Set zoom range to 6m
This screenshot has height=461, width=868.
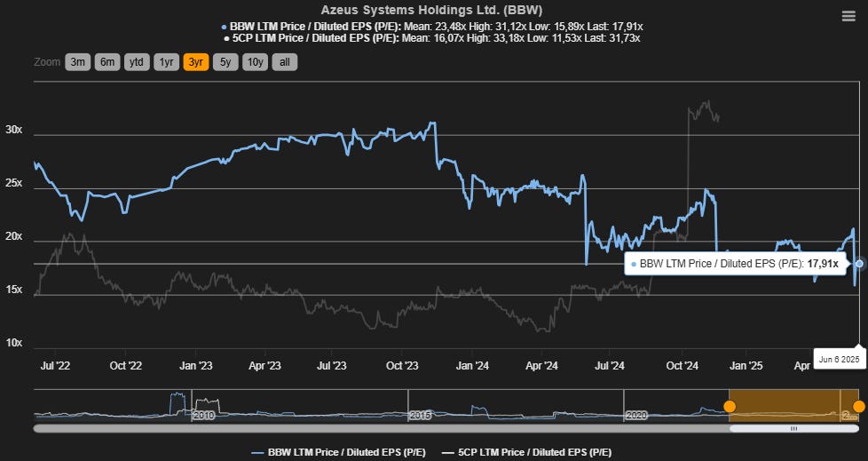[x=107, y=62]
